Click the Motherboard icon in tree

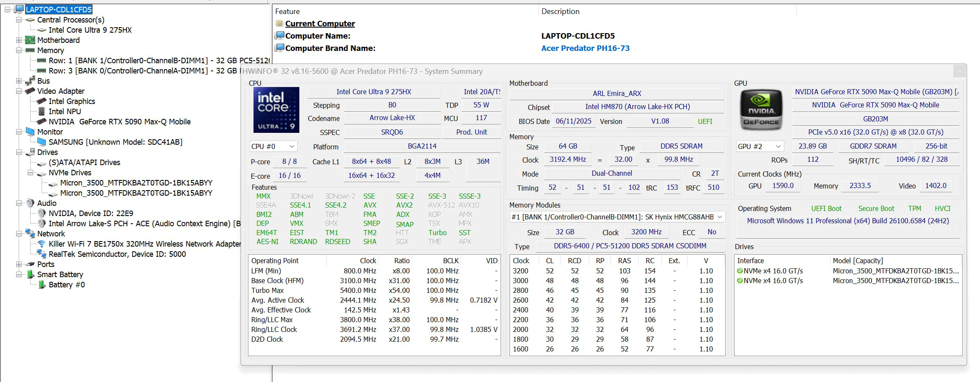[30, 40]
